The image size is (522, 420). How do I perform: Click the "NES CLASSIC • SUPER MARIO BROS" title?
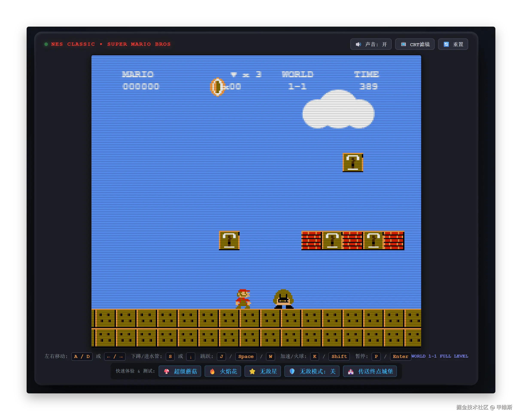[x=111, y=44]
